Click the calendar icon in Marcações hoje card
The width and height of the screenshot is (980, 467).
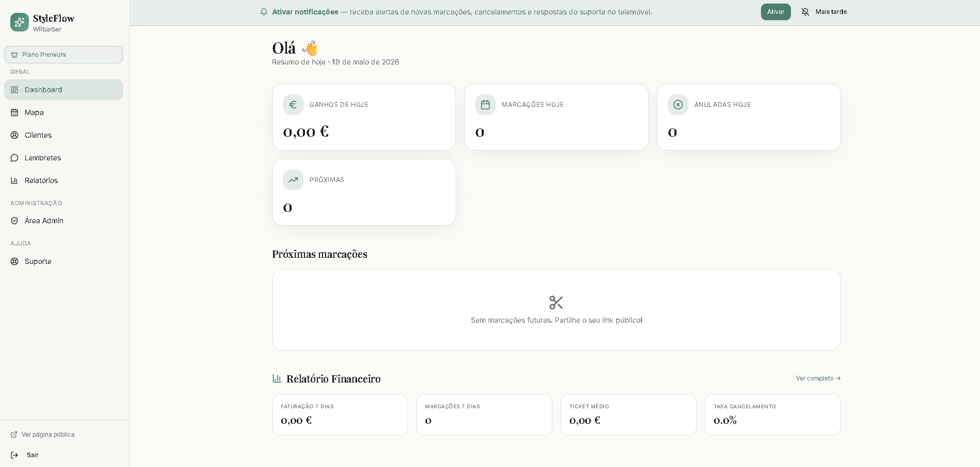coord(485,105)
